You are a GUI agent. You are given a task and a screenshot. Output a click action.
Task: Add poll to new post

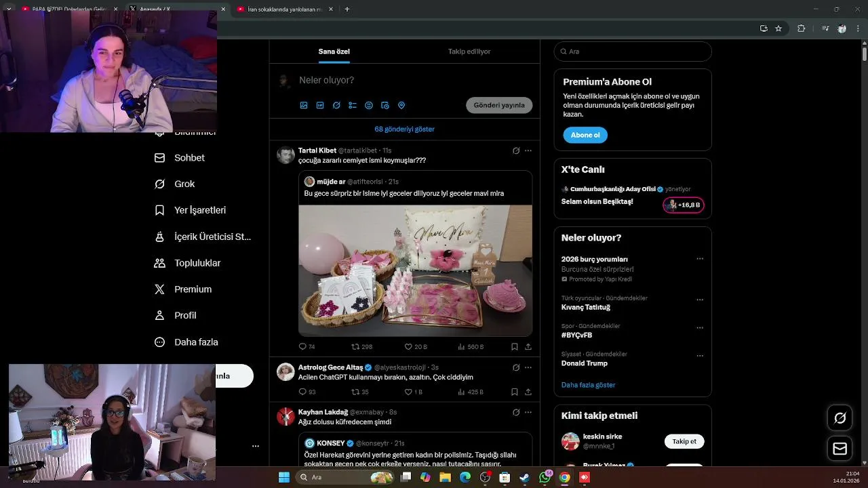(x=353, y=105)
